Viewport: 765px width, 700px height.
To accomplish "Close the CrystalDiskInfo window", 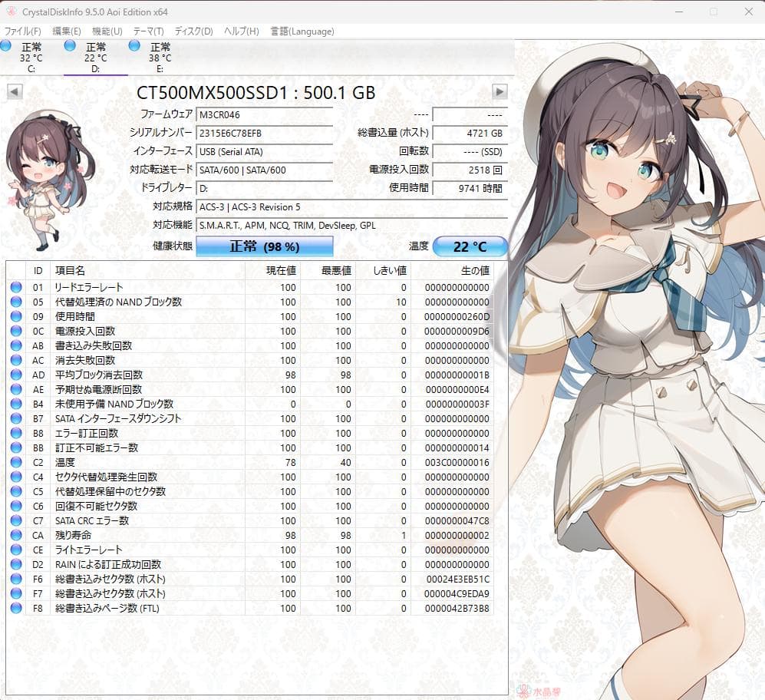I will [x=748, y=12].
